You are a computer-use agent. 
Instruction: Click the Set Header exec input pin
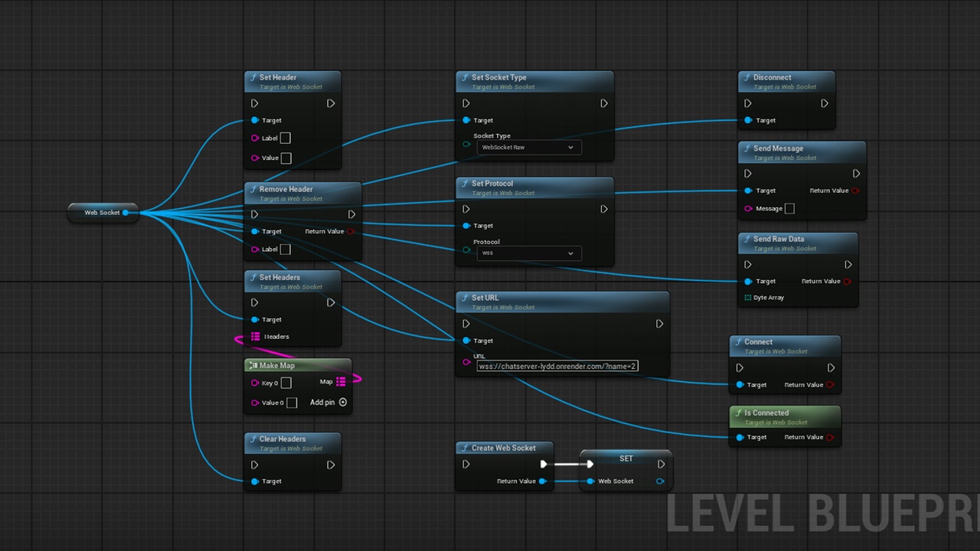tap(254, 103)
